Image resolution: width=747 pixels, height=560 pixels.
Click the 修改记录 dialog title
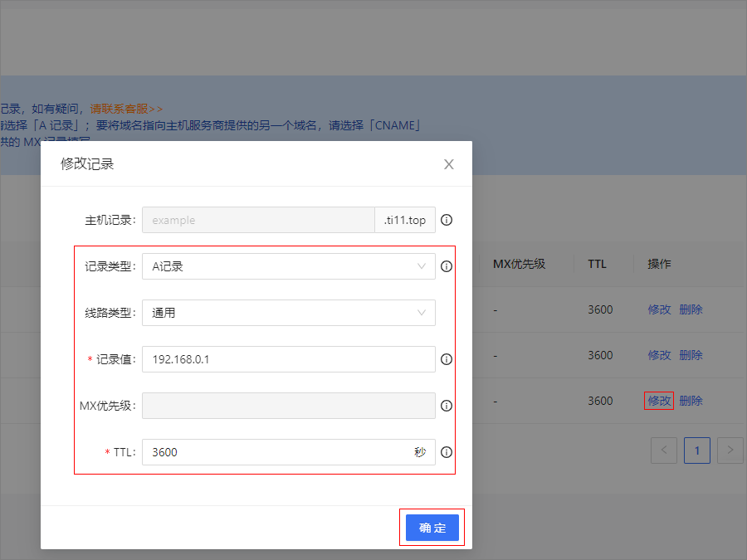87,164
